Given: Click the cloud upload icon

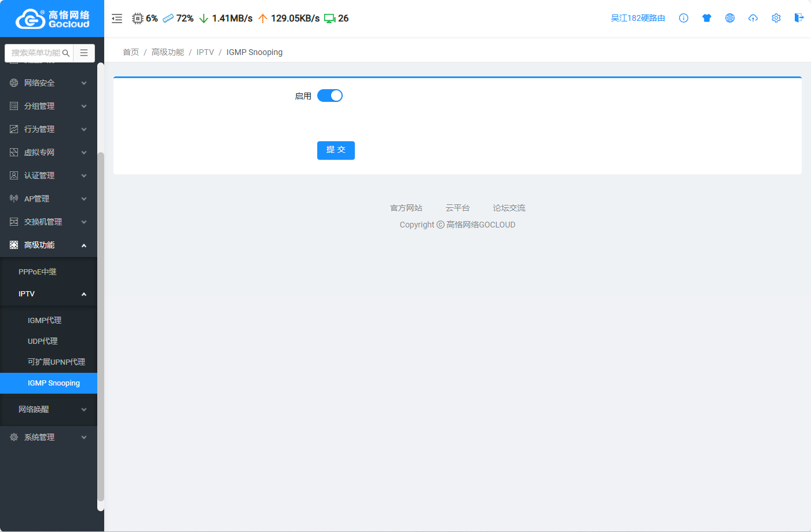Looking at the screenshot, I should tap(753, 18).
